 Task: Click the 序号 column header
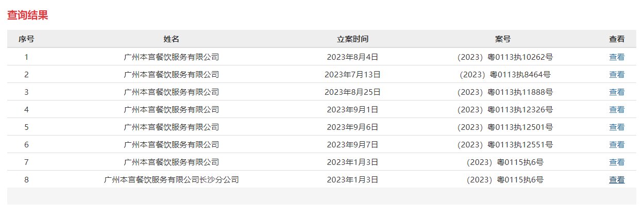[x=26, y=39]
